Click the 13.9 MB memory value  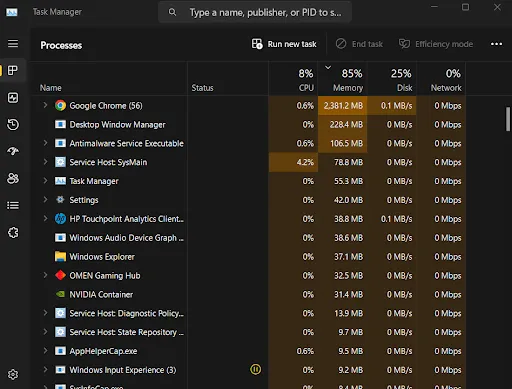click(x=348, y=313)
